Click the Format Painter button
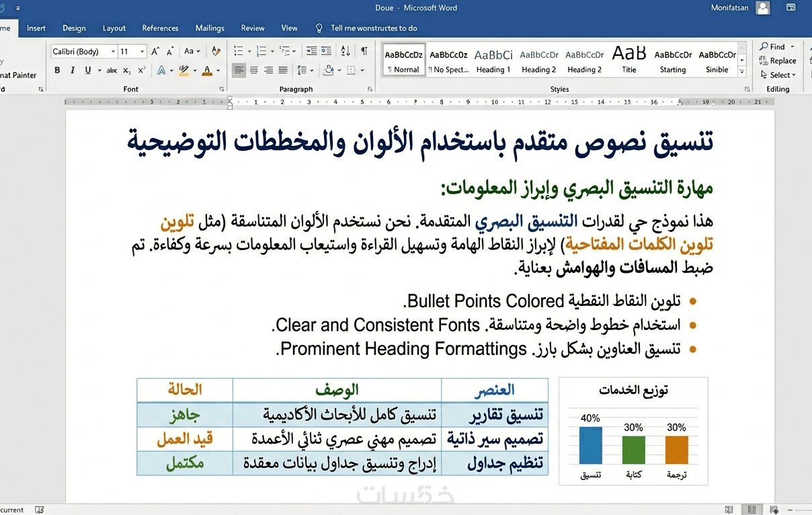The width and height of the screenshot is (812, 515). pyautogui.click(x=18, y=75)
